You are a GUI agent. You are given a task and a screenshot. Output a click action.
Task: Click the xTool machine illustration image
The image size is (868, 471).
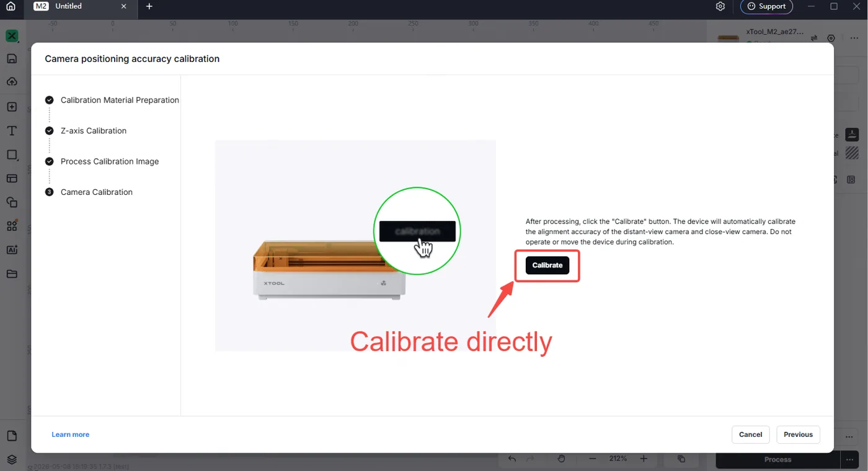click(x=355, y=246)
